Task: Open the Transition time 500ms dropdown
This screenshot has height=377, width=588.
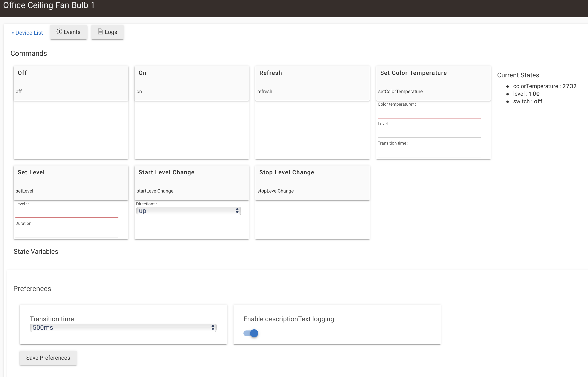Action: [x=123, y=328]
